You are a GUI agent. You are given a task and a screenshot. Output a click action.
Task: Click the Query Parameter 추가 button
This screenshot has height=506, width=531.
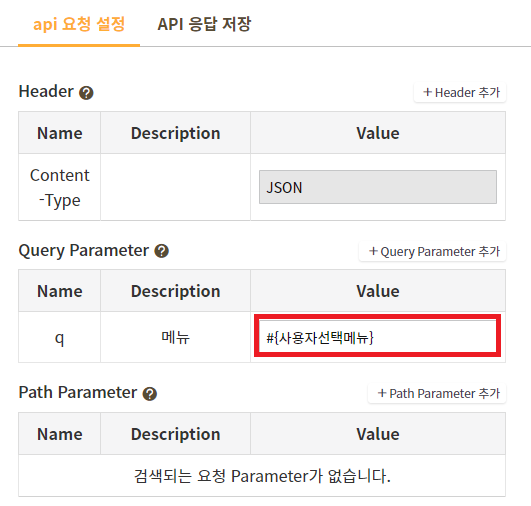(x=432, y=251)
